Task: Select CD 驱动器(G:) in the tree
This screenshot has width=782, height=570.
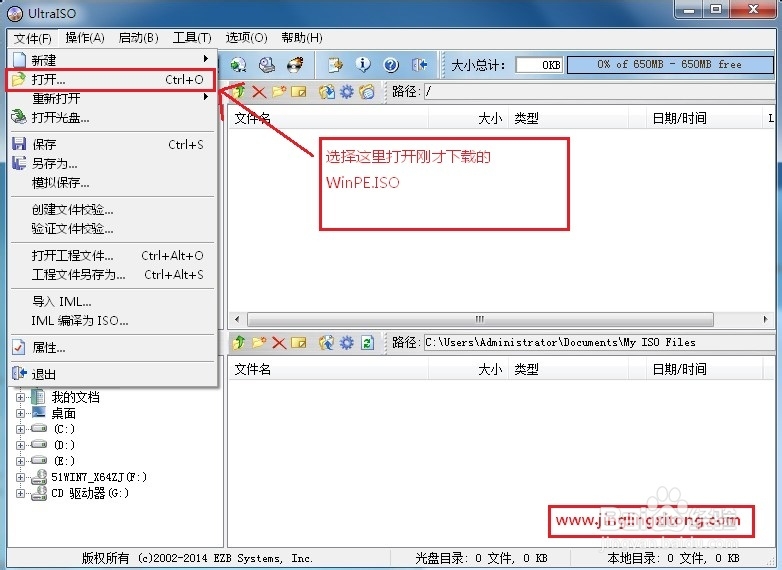Action: tap(90, 493)
